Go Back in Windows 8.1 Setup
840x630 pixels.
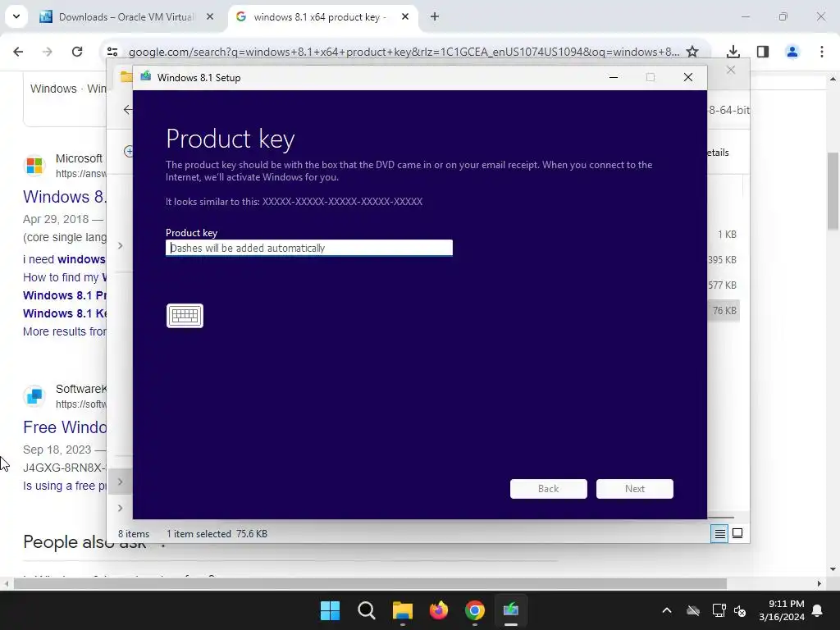[549, 489]
